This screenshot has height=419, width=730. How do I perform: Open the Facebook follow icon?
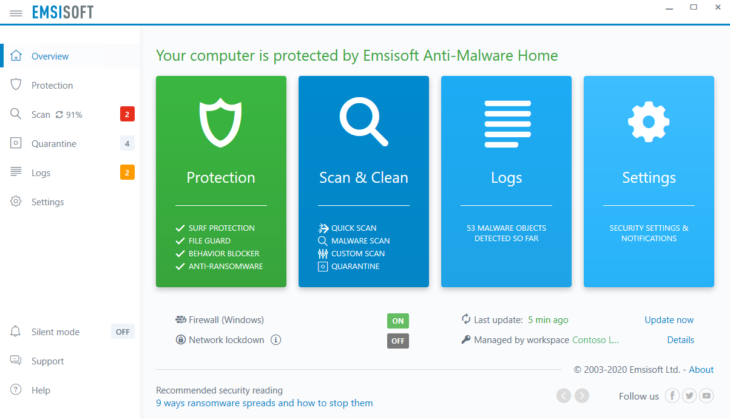click(672, 396)
